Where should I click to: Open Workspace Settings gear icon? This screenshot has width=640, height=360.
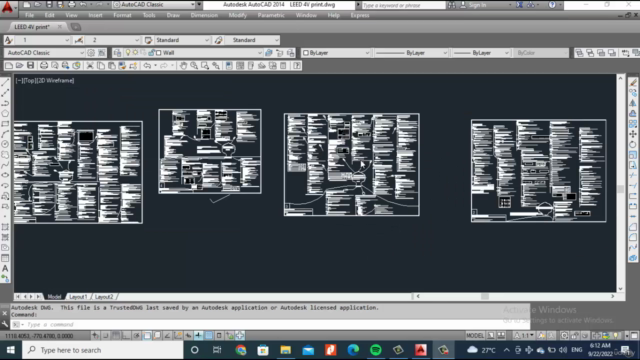click(x=91, y=53)
